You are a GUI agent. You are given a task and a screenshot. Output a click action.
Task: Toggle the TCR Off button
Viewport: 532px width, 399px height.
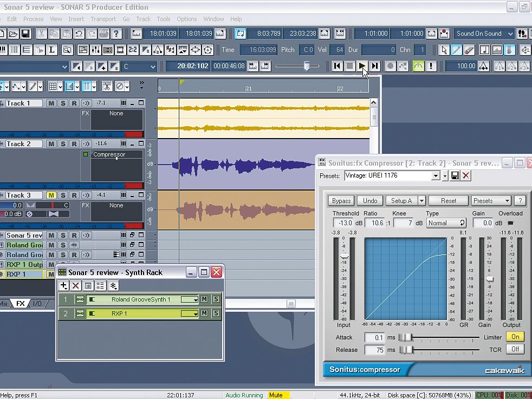pos(515,349)
